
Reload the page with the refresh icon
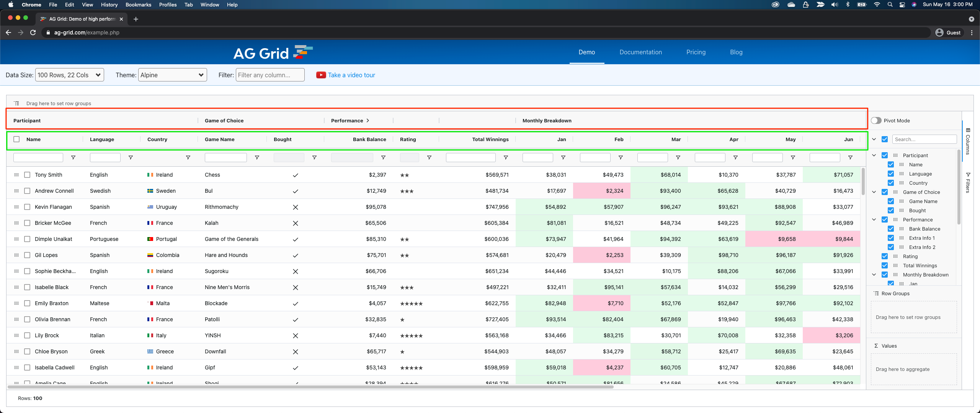click(x=33, y=33)
